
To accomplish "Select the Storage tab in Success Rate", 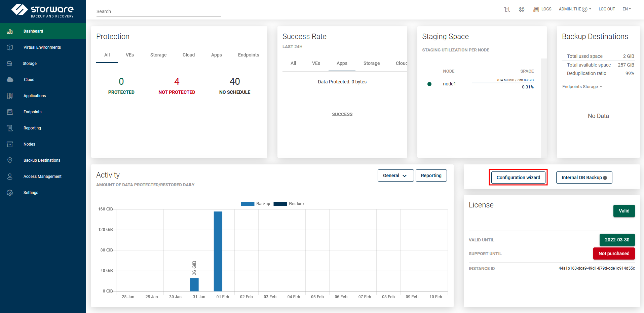I will 371,63.
